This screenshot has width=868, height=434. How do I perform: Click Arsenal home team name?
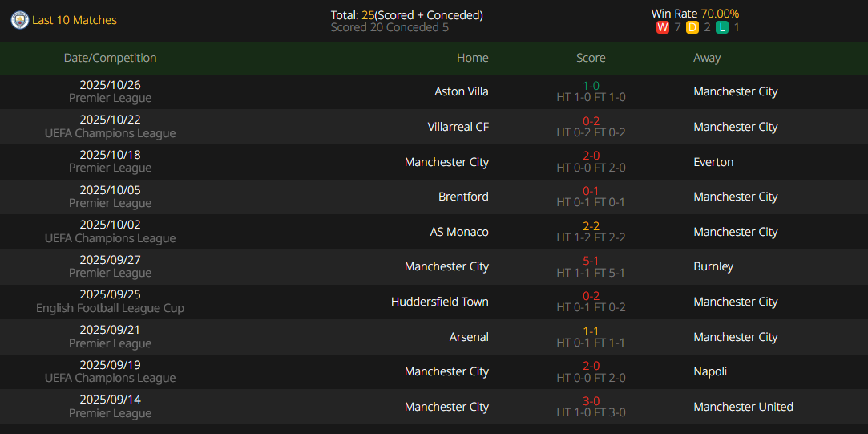coord(469,337)
